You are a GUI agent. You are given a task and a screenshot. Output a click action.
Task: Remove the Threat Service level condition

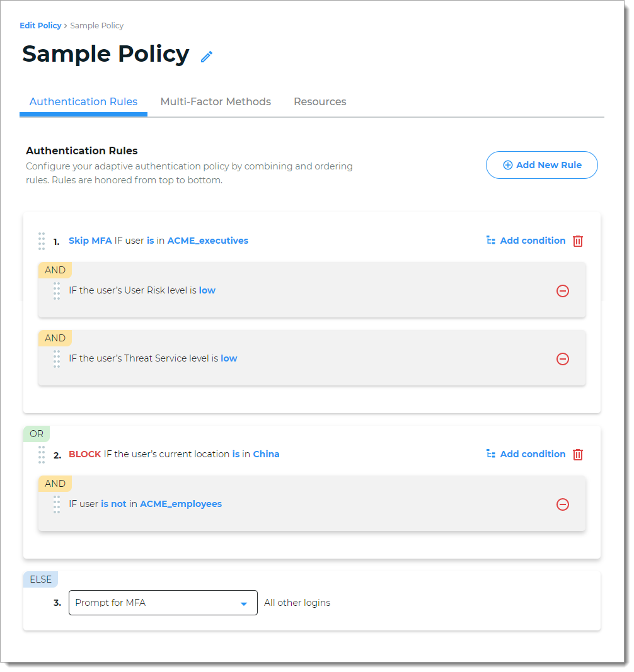click(563, 358)
